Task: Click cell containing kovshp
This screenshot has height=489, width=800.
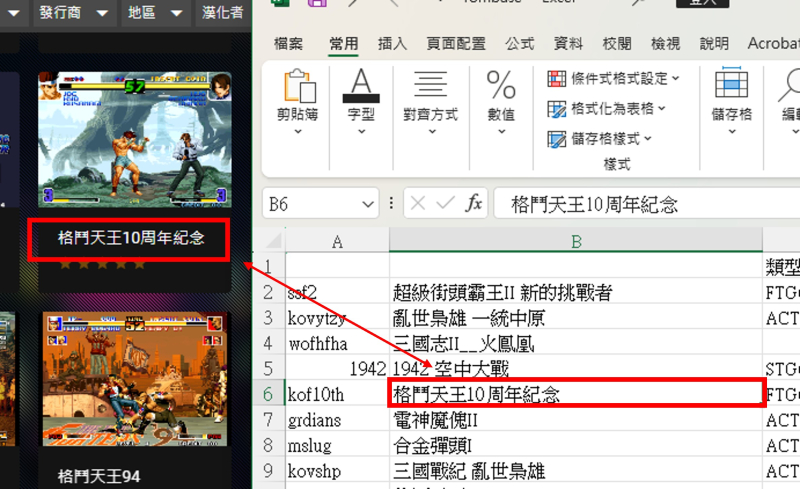Action: 337,471
